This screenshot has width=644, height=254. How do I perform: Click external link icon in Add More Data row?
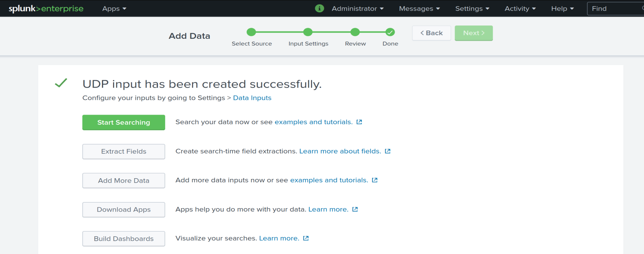375,180
